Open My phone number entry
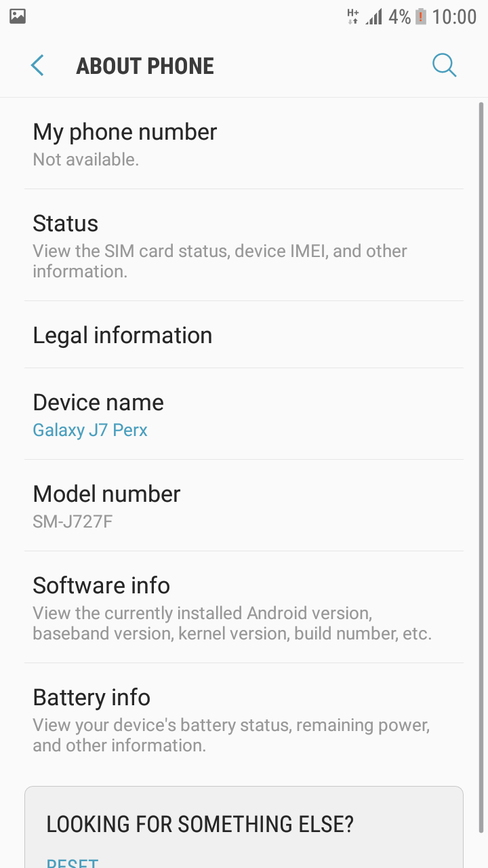The image size is (488, 868). pyautogui.click(x=244, y=144)
